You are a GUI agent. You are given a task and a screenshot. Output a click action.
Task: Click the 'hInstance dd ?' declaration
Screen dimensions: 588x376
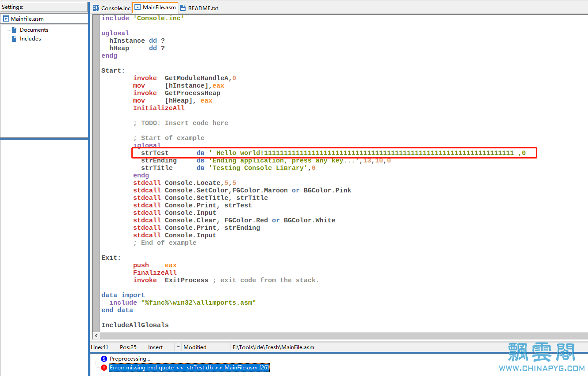coord(137,41)
